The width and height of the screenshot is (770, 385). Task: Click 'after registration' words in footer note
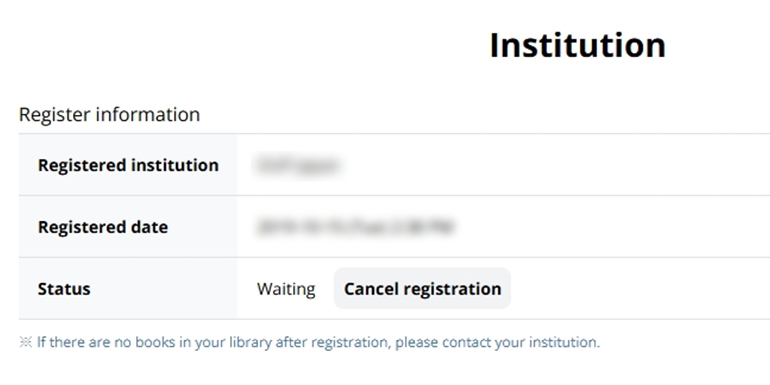pyautogui.click(x=332, y=342)
